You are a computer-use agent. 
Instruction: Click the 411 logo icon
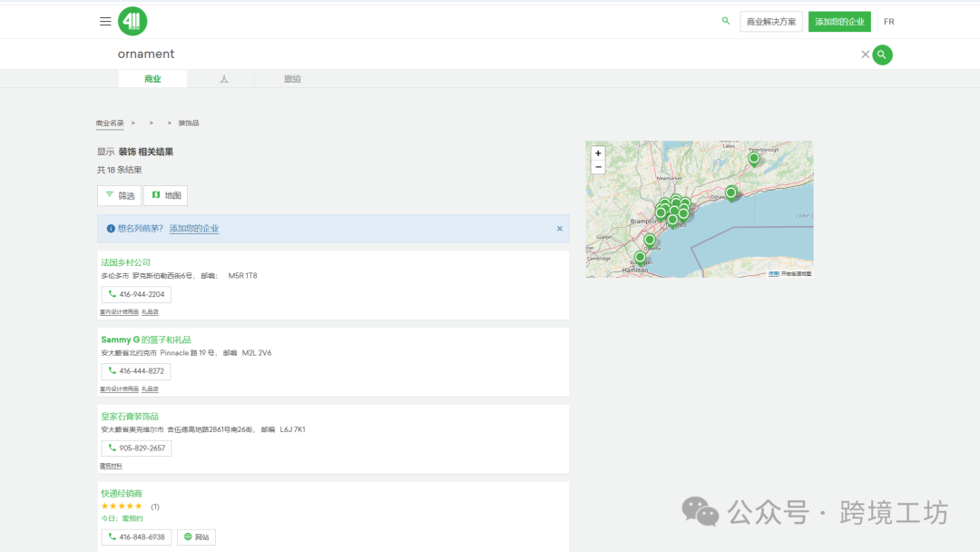tap(132, 22)
